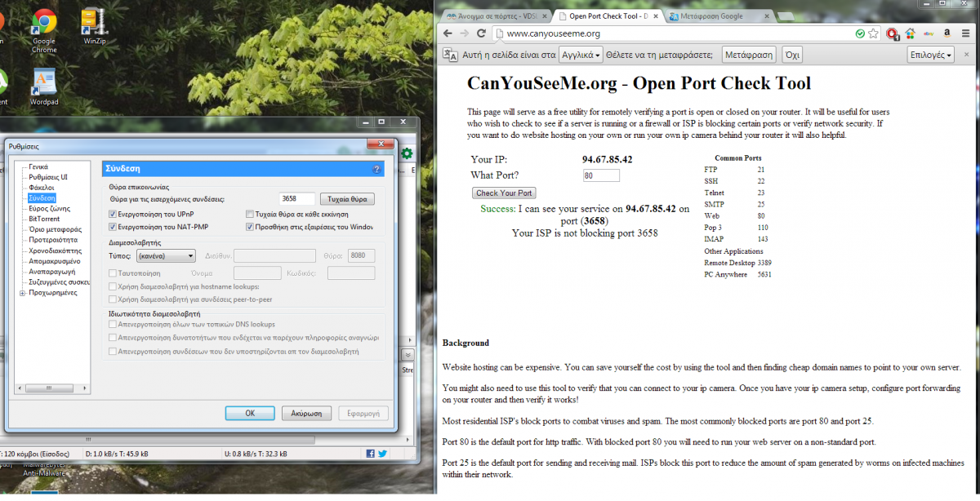This screenshot has width=980, height=501.
Task: Click Ακύρωση button
Action: [x=306, y=414]
